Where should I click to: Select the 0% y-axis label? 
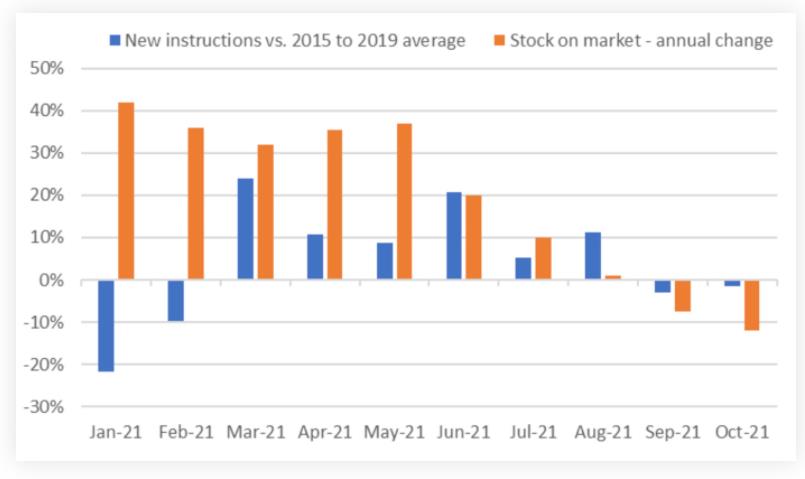[x=52, y=280]
